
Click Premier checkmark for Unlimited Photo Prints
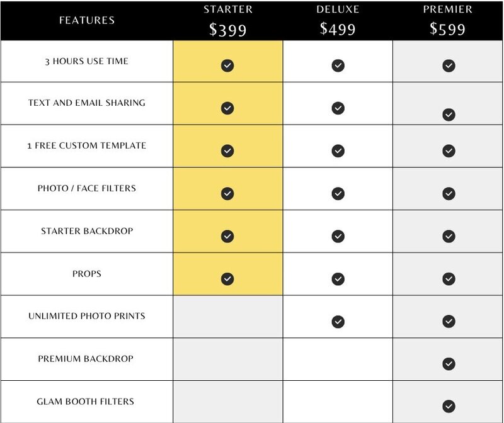[x=449, y=321]
